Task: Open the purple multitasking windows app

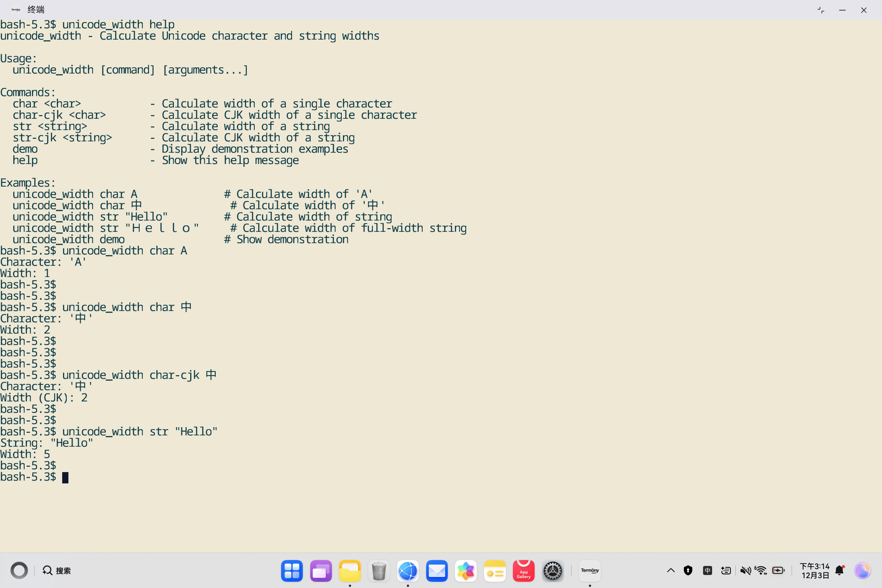Action: [321, 571]
